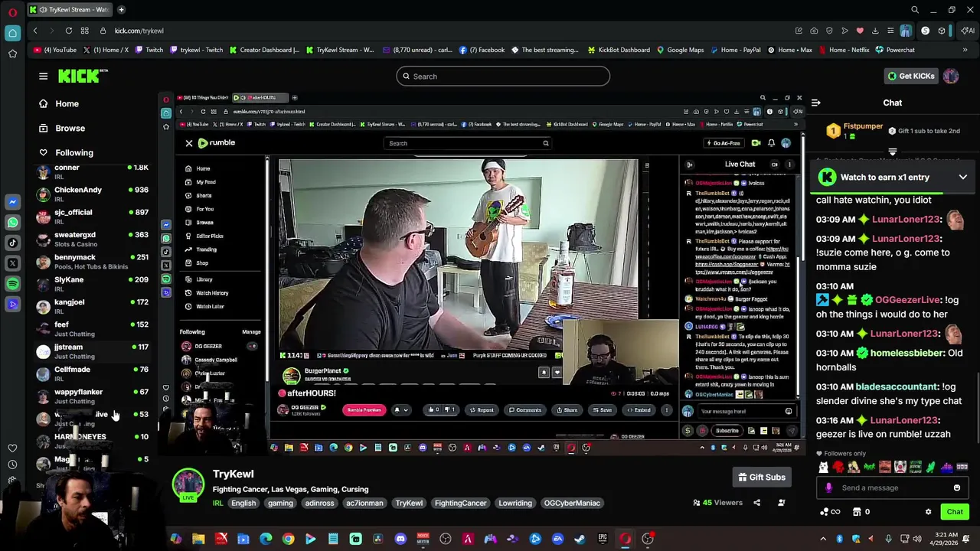Open Messenger in Opera sidebar
Image resolution: width=980 pixels, height=551 pixels.
click(13, 201)
